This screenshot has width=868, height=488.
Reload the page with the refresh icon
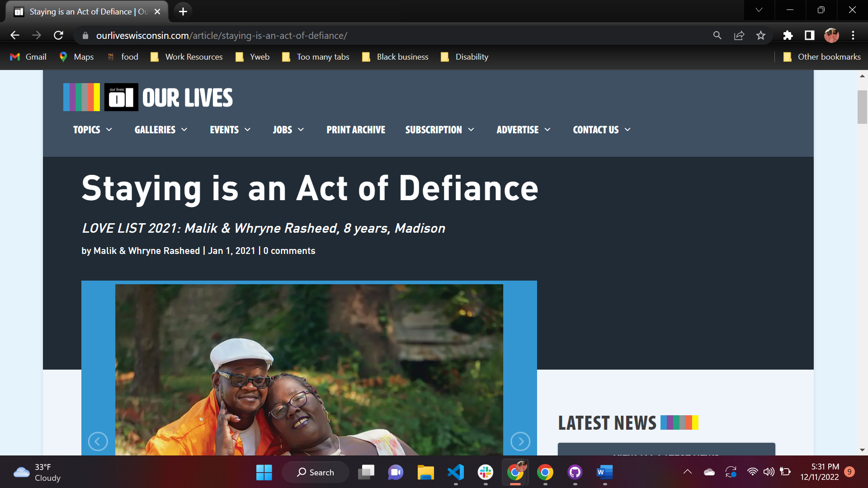point(58,35)
